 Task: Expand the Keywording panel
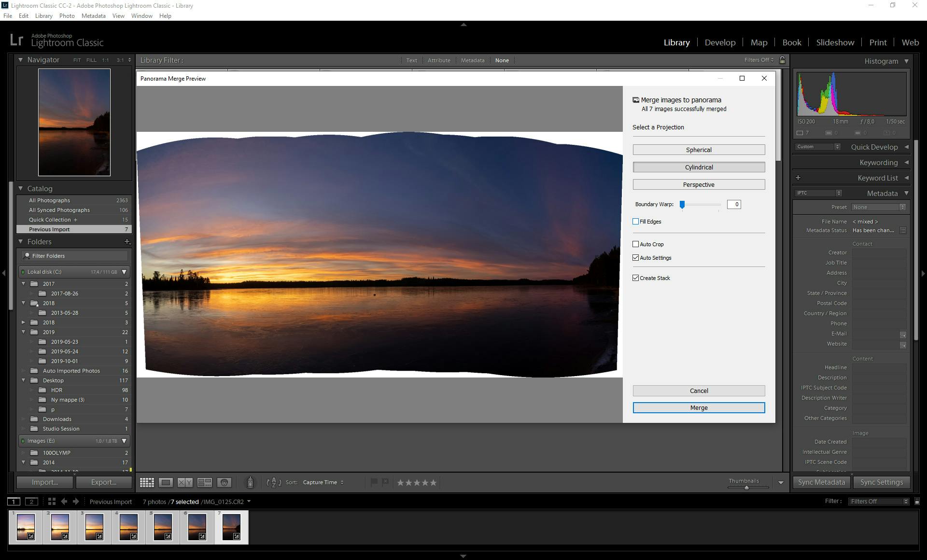(x=906, y=162)
